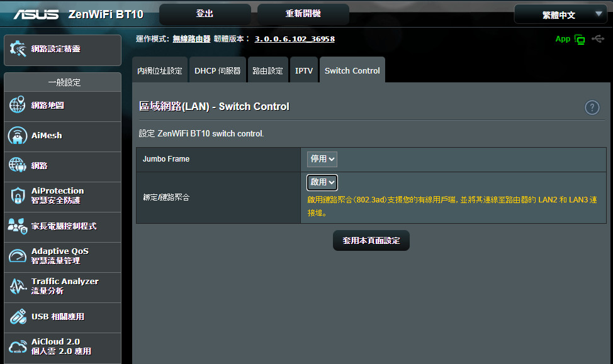Click 套用本頁面設定 apply button
Viewport: 613px width, 364px height.
pyautogui.click(x=371, y=241)
